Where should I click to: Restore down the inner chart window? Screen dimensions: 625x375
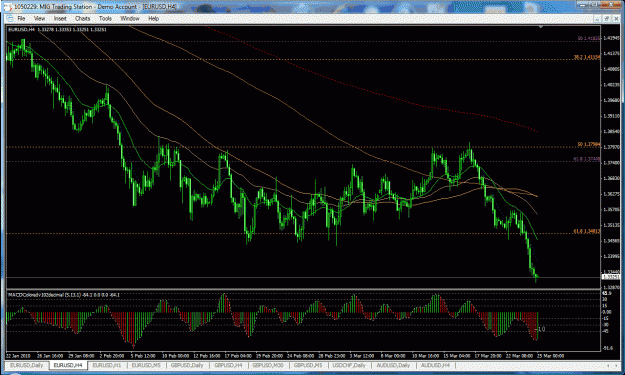coord(607,18)
